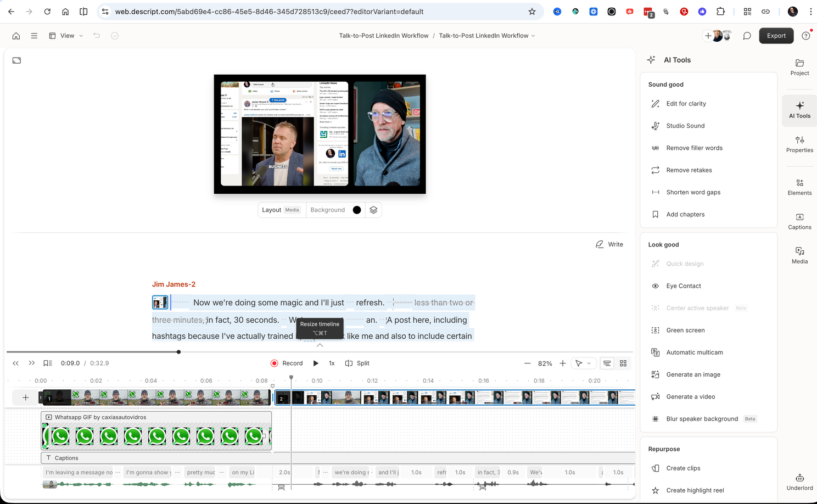Open the Media panel in sidebar
The image size is (817, 504).
799,255
